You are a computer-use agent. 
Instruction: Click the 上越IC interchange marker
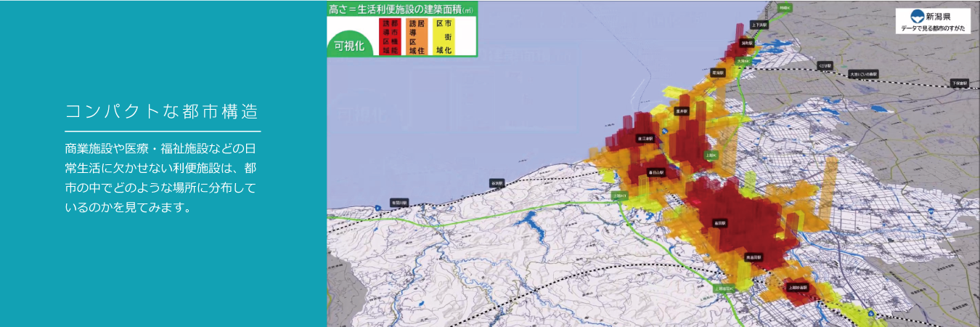tap(711, 156)
